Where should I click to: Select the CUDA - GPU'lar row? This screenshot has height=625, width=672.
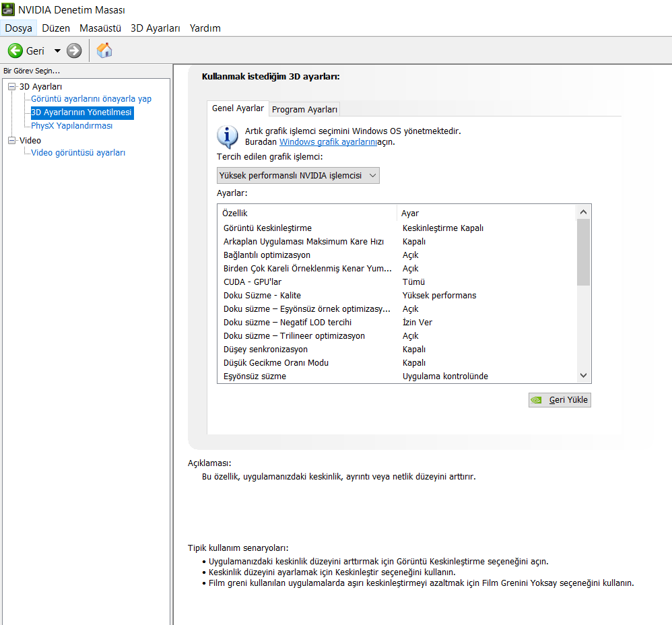click(397, 282)
